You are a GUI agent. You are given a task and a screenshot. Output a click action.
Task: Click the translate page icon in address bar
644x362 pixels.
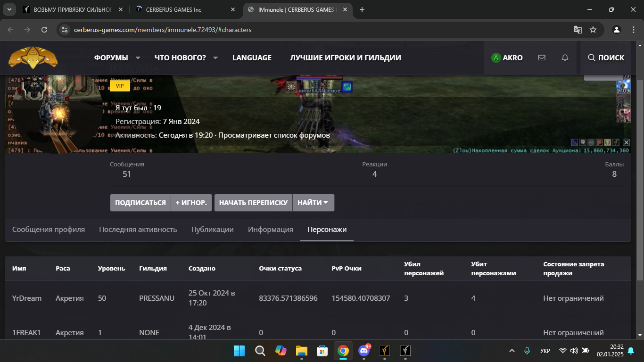click(578, 30)
